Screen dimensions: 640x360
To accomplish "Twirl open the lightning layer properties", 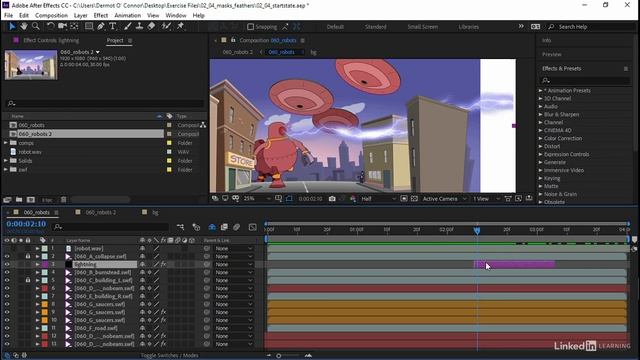I will 37,264.
